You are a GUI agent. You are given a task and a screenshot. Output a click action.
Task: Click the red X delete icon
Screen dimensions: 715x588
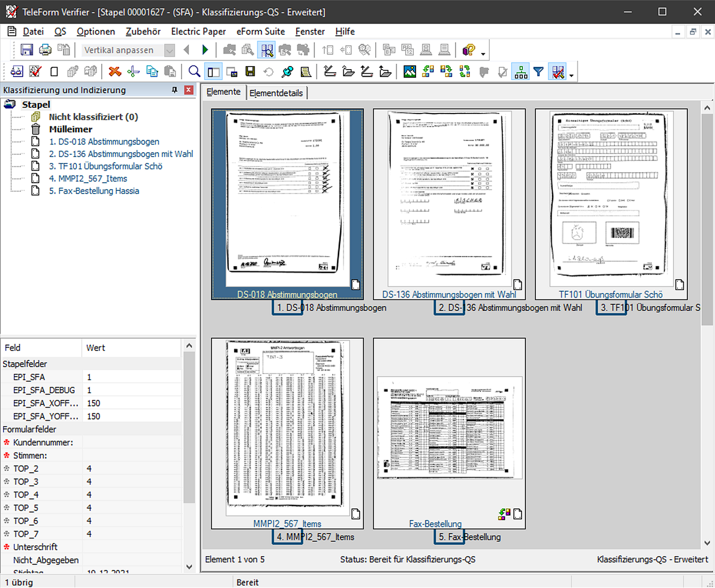(x=115, y=71)
